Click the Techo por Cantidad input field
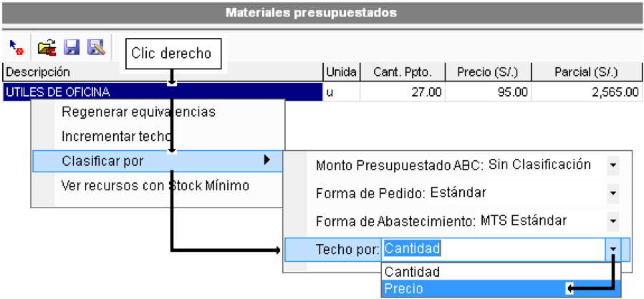This screenshot has width=644, height=299. 494,249
